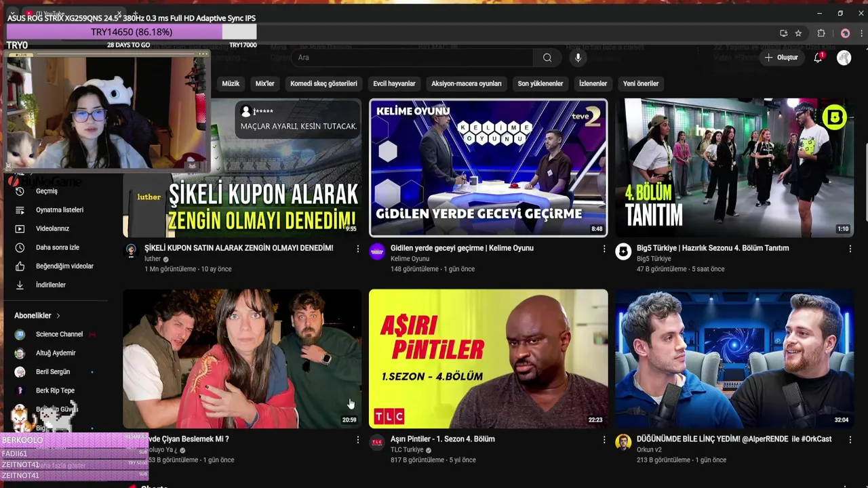The height and width of the screenshot is (488, 868).
Task: Open DÜĞÜNÜMDE BİLE LİNÇ YEDİM title
Action: coord(734,439)
